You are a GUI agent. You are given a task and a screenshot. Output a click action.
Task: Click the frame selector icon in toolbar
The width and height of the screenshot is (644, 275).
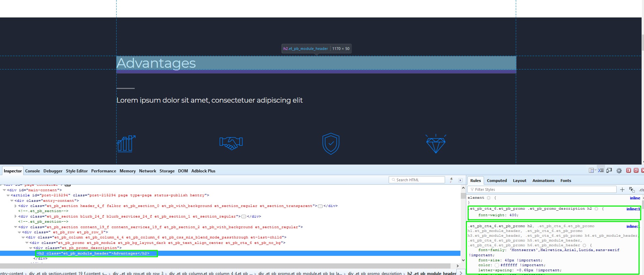point(592,171)
